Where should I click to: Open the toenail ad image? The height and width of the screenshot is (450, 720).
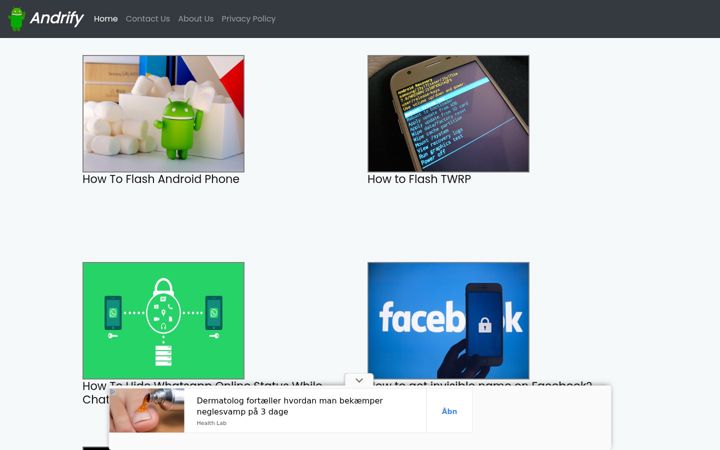pyautogui.click(x=147, y=411)
